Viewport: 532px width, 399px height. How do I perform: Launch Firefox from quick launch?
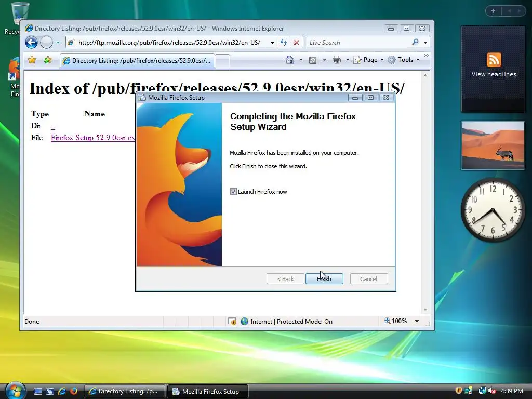point(74,391)
